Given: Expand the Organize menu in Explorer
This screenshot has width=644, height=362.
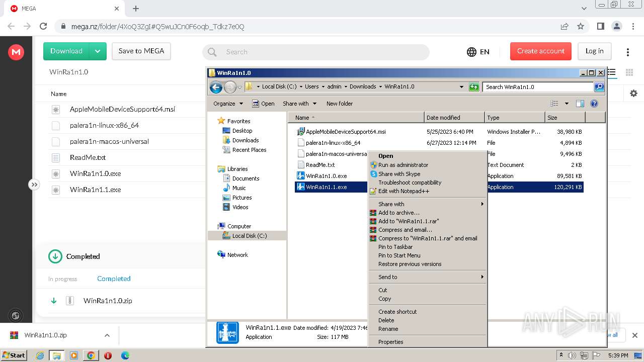Looking at the screenshot, I should pos(228,104).
